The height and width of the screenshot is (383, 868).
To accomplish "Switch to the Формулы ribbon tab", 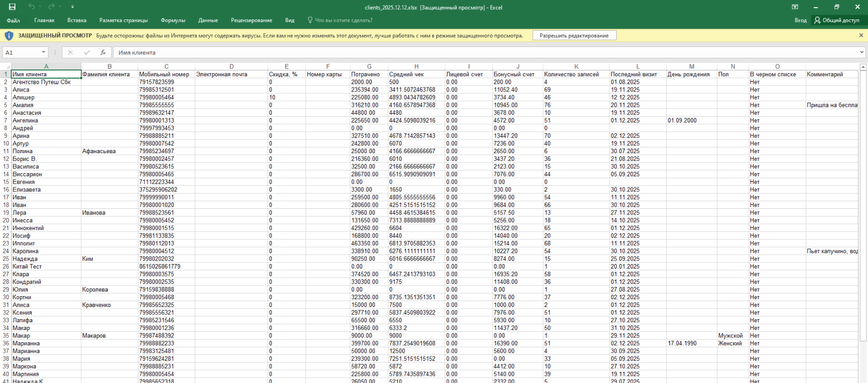I will (173, 20).
